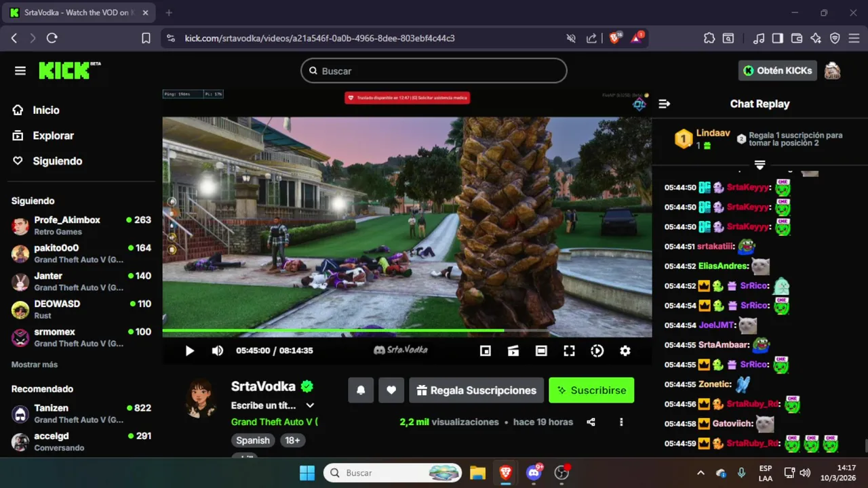Open more options three-dot menu
The image size is (868, 488).
coord(621,422)
